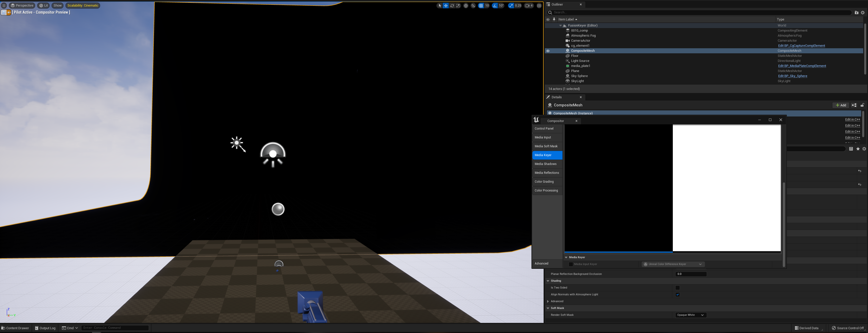Toggle CompositeMesh visibility eye icon

(x=548, y=51)
